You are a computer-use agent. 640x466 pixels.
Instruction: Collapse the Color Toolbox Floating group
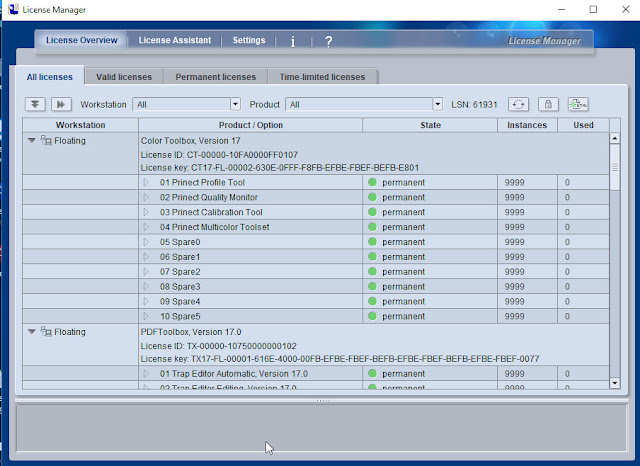pos(31,140)
